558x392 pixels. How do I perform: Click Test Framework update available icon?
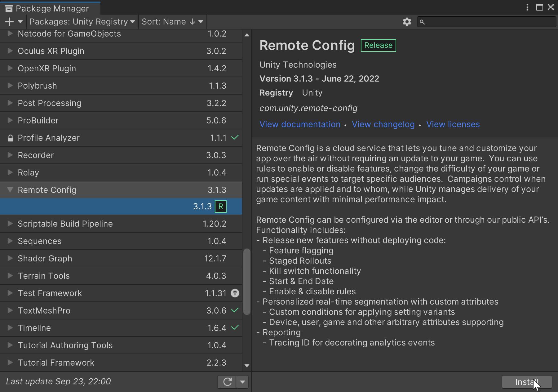click(x=235, y=293)
